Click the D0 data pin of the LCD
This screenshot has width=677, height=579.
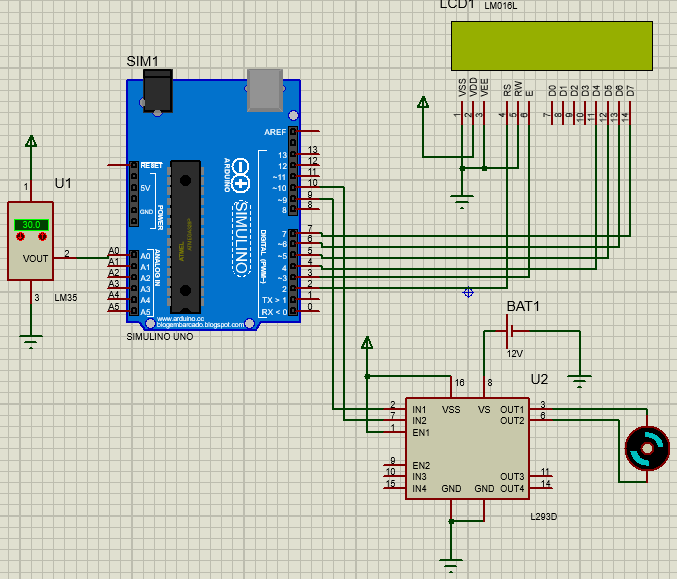pyautogui.click(x=552, y=114)
